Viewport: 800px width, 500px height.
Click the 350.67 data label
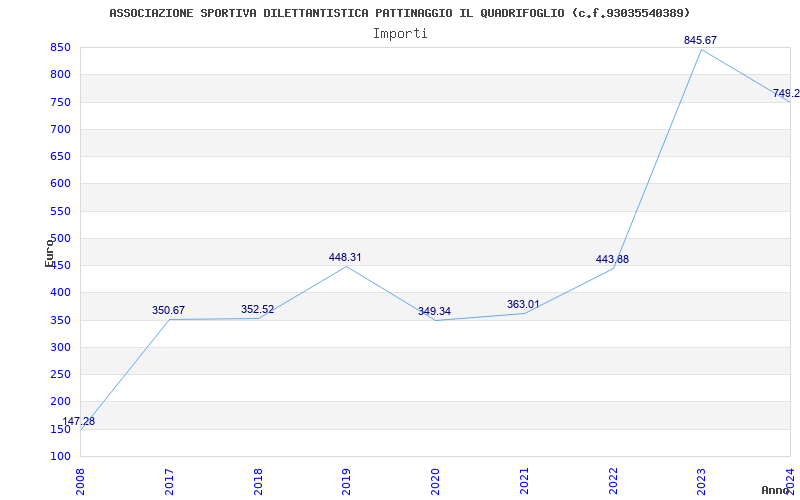[168, 310]
